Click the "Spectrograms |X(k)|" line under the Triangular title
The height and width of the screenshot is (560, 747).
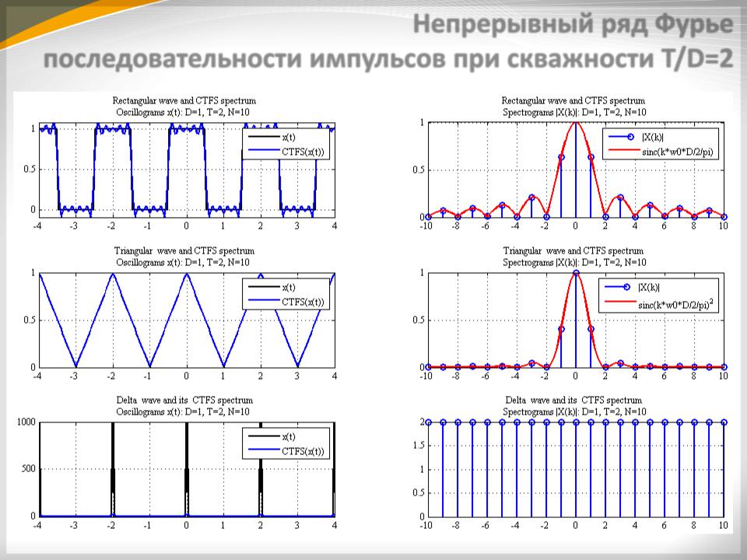pyautogui.click(x=574, y=262)
